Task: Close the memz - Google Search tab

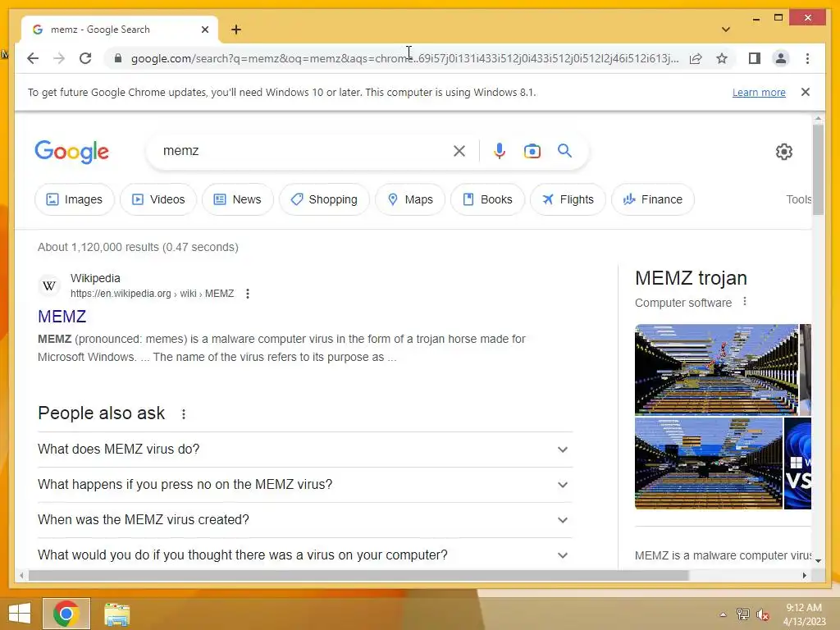Action: coord(204,30)
